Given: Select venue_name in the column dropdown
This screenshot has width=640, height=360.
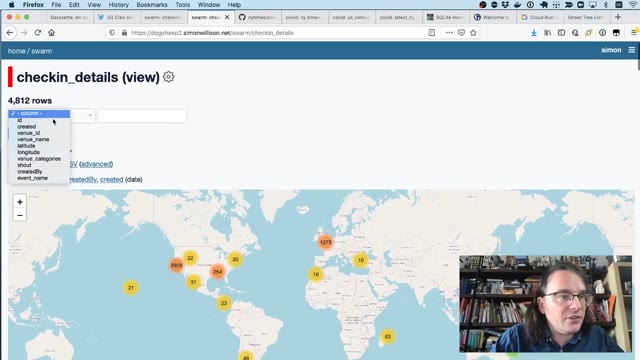Looking at the screenshot, I should (x=39, y=139).
